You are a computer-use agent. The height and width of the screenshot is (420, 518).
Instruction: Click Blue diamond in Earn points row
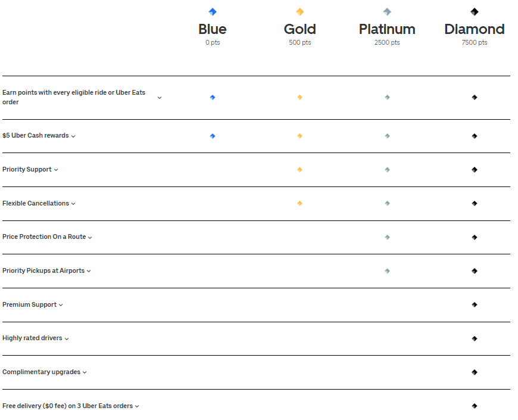pyautogui.click(x=213, y=97)
